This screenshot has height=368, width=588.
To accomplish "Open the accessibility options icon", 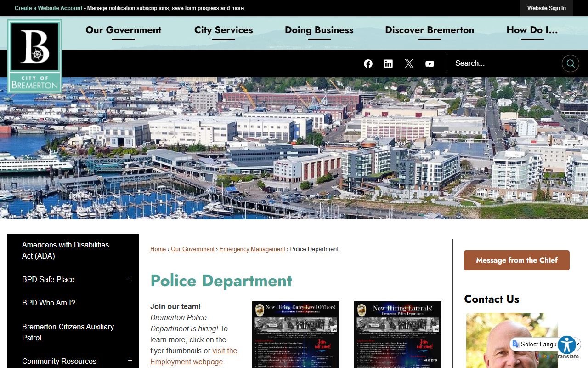I will coord(567,345).
